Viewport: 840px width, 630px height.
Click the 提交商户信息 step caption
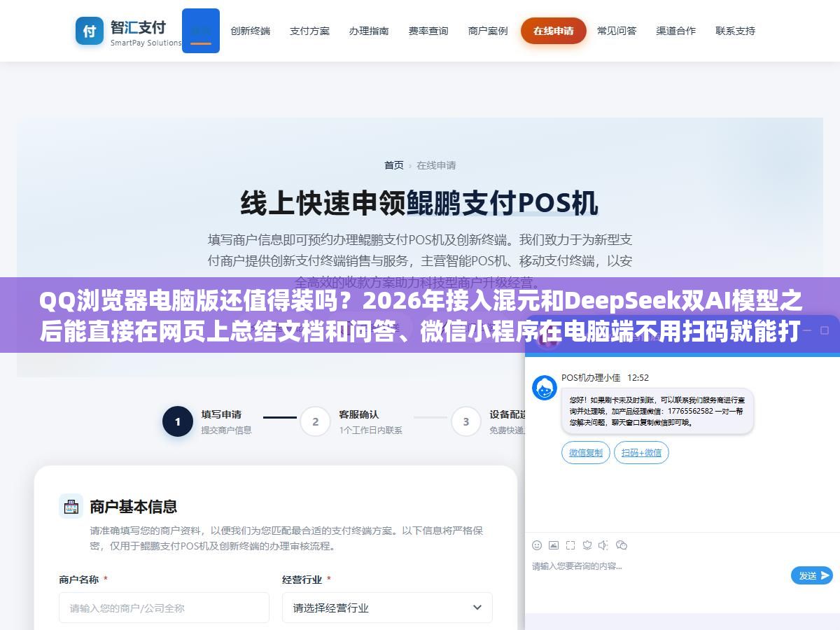227,430
